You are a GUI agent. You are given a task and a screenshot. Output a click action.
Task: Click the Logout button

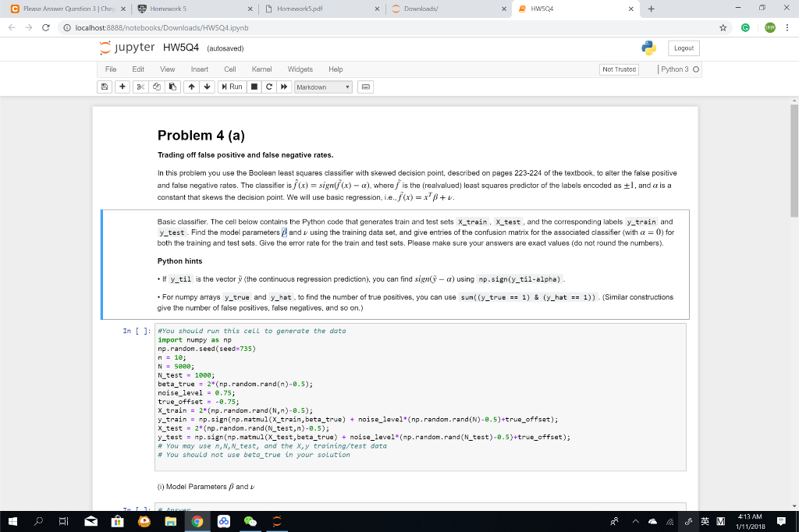pyautogui.click(x=683, y=48)
